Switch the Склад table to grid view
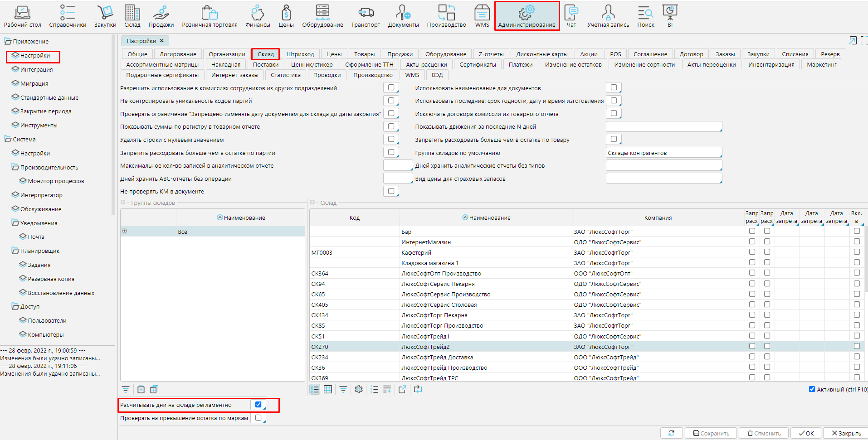This screenshot has height=440, width=868. 328,389
